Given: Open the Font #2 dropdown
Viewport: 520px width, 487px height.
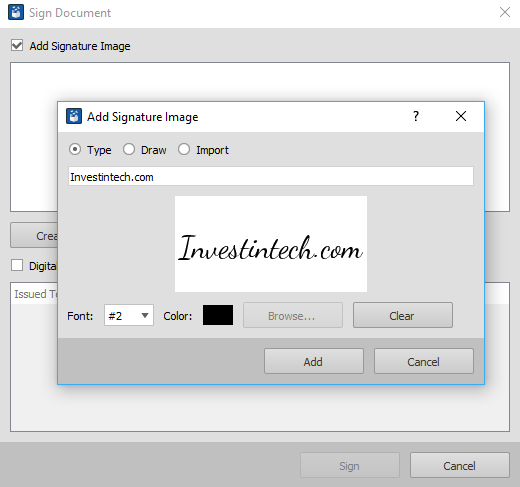Looking at the screenshot, I should 129,315.
